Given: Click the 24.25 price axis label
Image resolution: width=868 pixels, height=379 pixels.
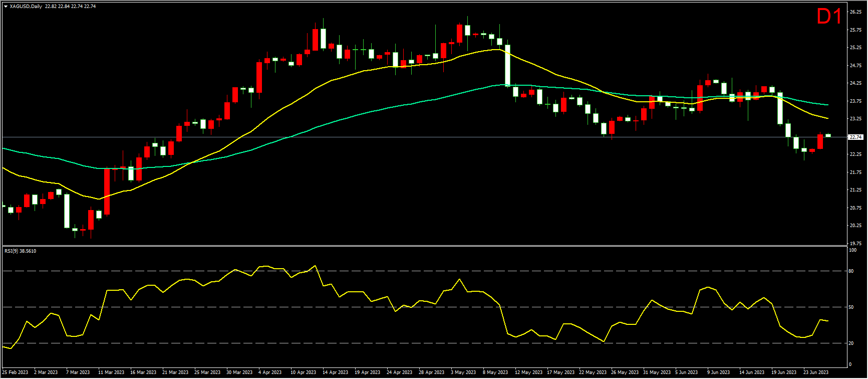Looking at the screenshot, I should pos(855,83).
